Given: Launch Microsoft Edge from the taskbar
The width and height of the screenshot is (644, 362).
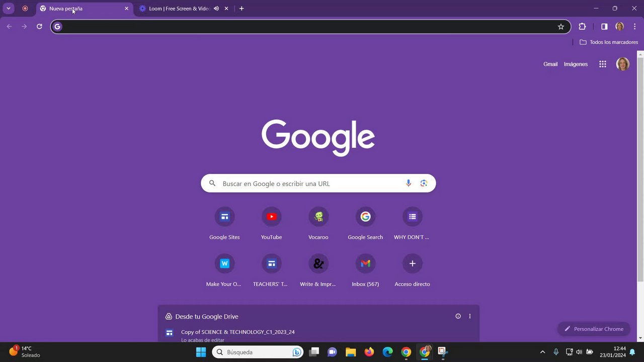Looking at the screenshot, I should 387,352.
